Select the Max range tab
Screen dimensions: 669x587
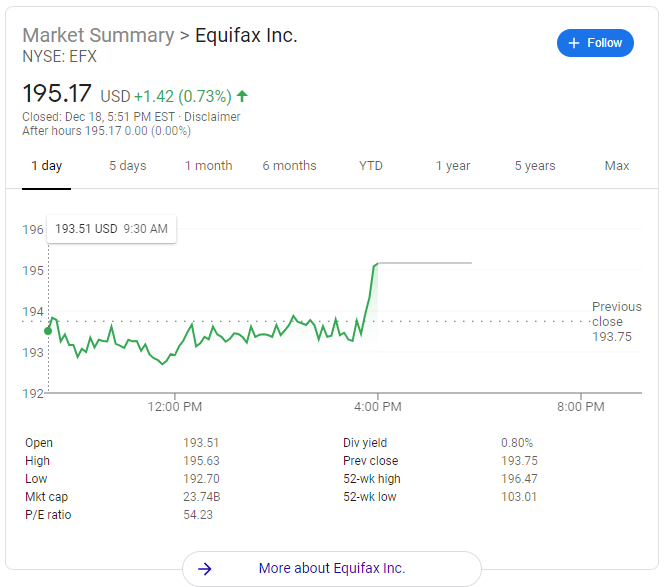617,166
